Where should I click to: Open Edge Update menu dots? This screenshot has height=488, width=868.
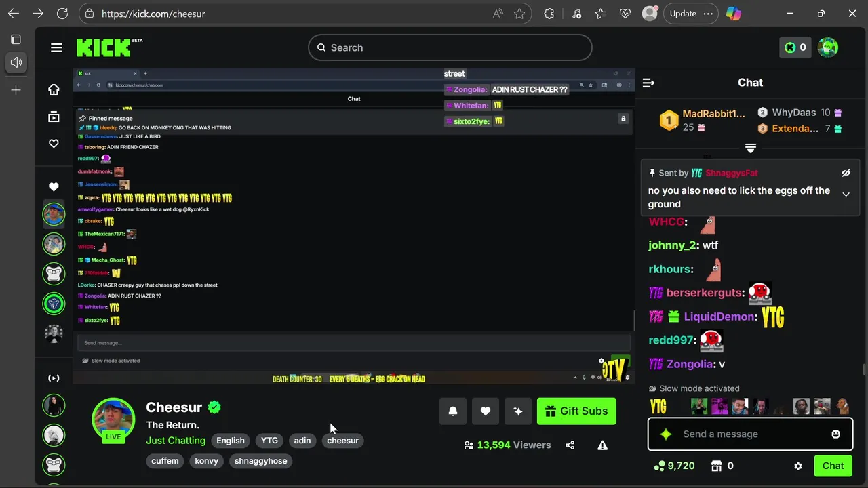click(709, 14)
